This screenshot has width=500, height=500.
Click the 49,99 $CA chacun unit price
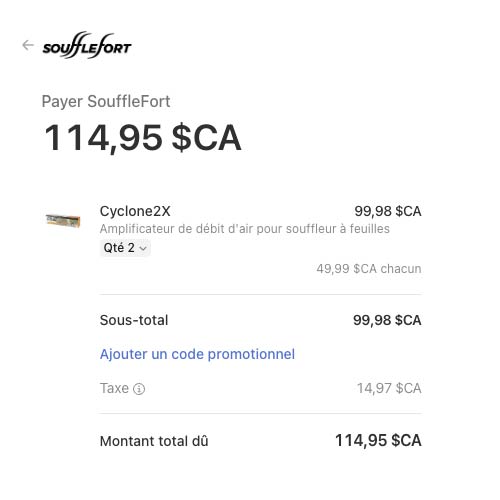click(x=369, y=269)
